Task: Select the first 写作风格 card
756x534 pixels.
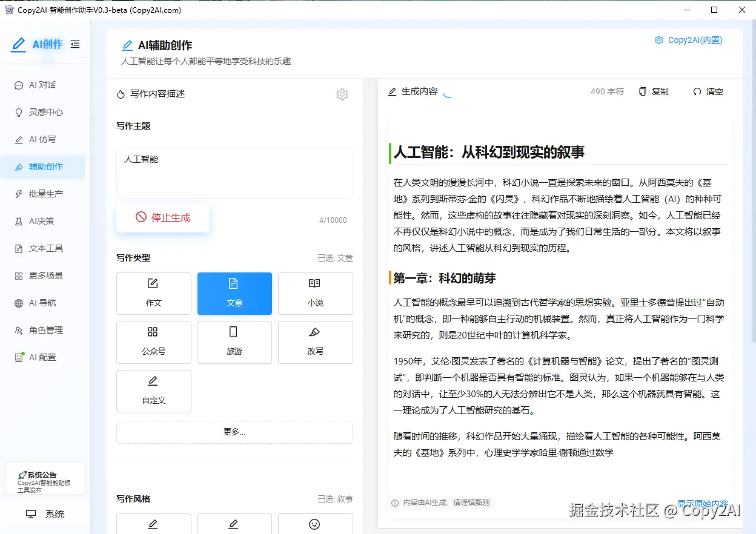Action: [x=154, y=524]
